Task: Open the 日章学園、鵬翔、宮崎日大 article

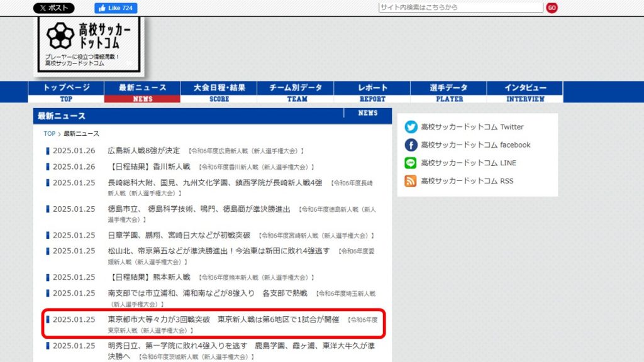Action: click(x=179, y=235)
